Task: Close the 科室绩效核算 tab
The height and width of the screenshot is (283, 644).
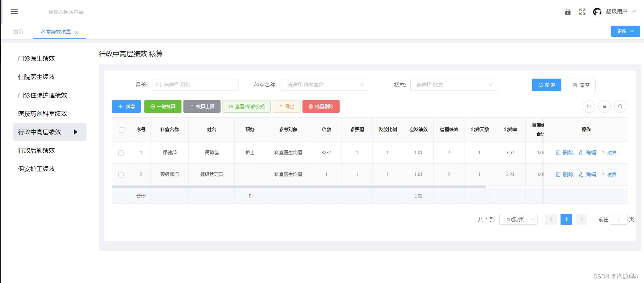Action: 77,33
